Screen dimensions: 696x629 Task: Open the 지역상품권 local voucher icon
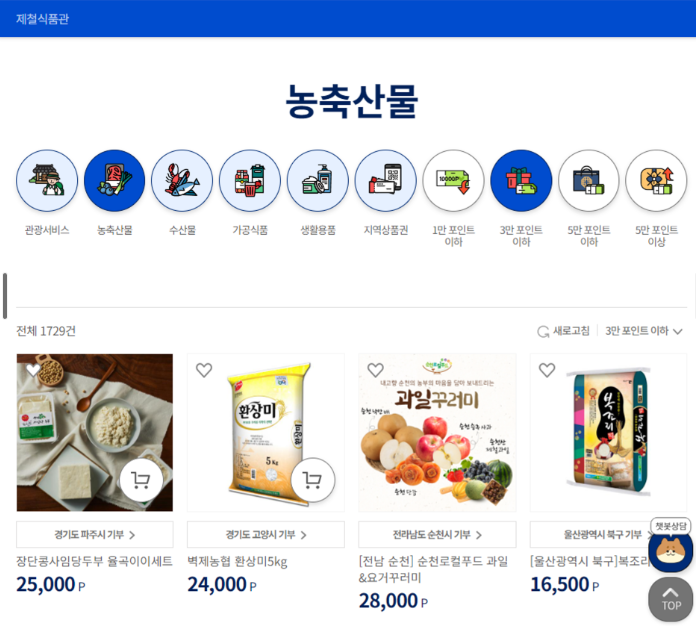[x=386, y=181]
